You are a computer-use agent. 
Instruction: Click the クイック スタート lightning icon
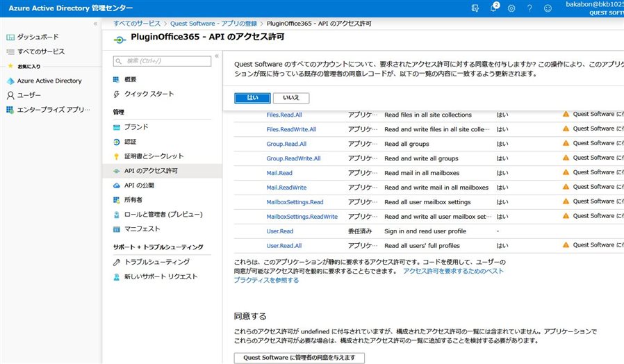[116, 94]
